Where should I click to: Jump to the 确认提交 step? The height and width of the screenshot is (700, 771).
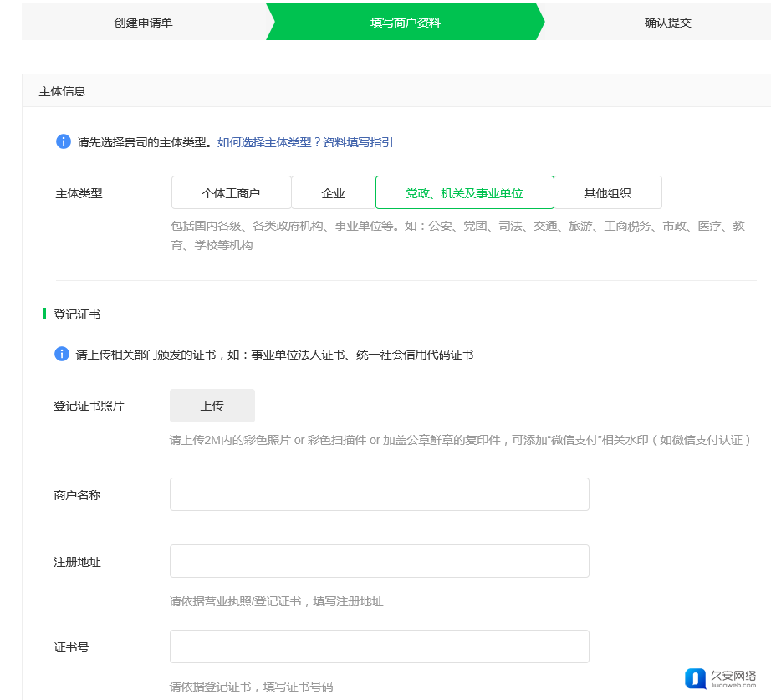click(667, 23)
